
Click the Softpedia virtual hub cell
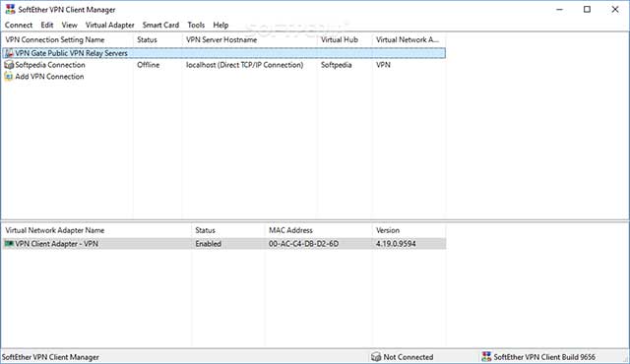click(337, 65)
